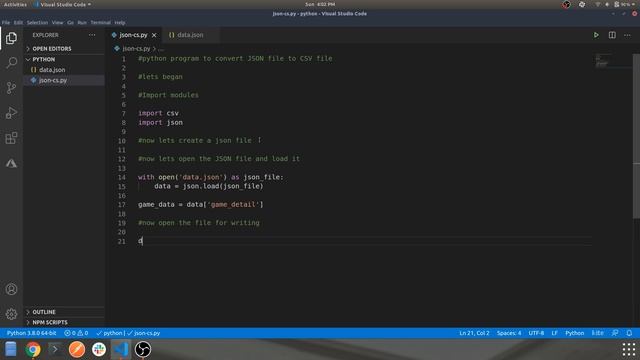This screenshot has width=640, height=360.
Task: Open editor More Actions ellipsis
Action: [x=627, y=35]
